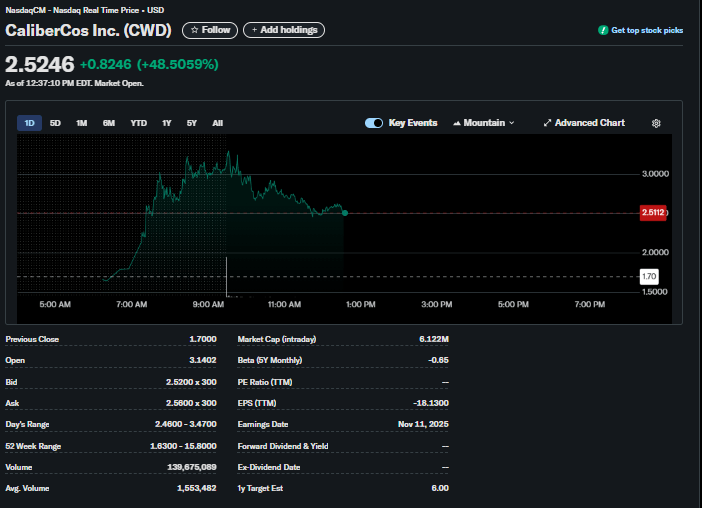
Task: Toggle the Key Events switch
Action: click(374, 123)
